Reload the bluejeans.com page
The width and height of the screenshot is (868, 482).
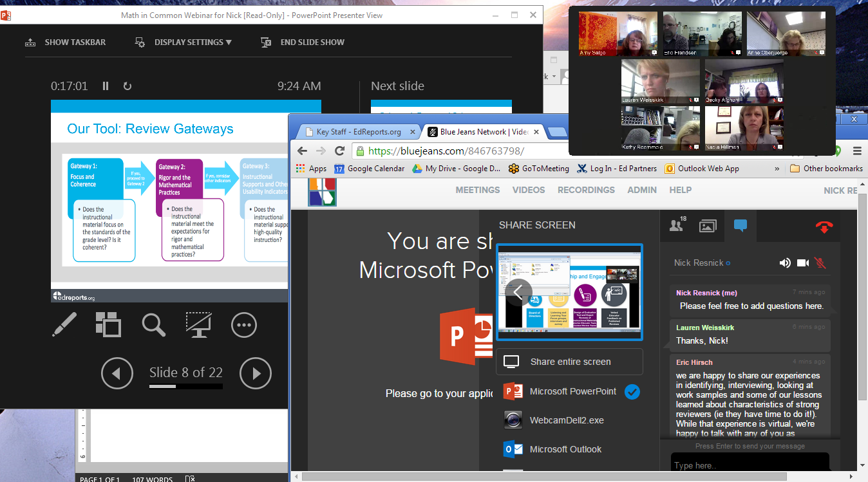tap(340, 151)
